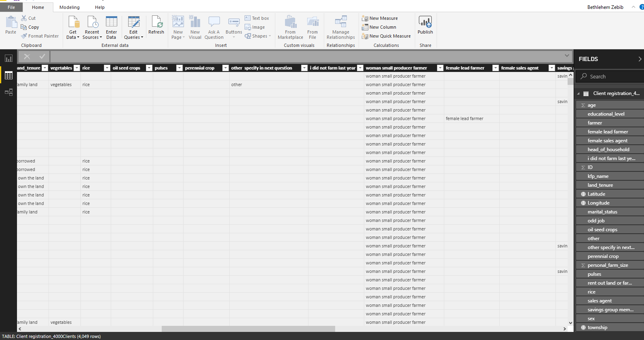Switch to the Modeling tab

pos(70,7)
